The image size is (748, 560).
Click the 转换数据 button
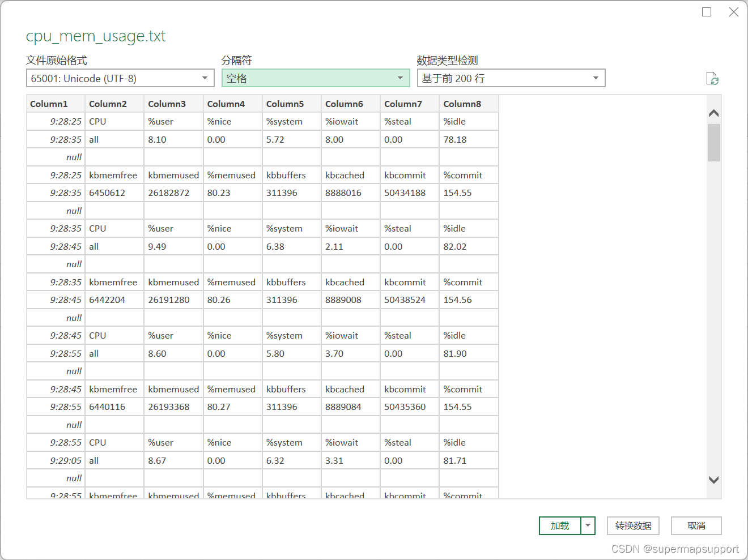[633, 525]
